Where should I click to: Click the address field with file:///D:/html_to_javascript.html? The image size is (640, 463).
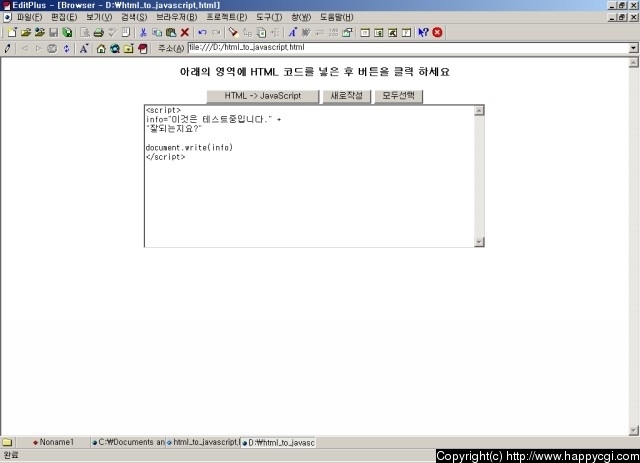408,48
